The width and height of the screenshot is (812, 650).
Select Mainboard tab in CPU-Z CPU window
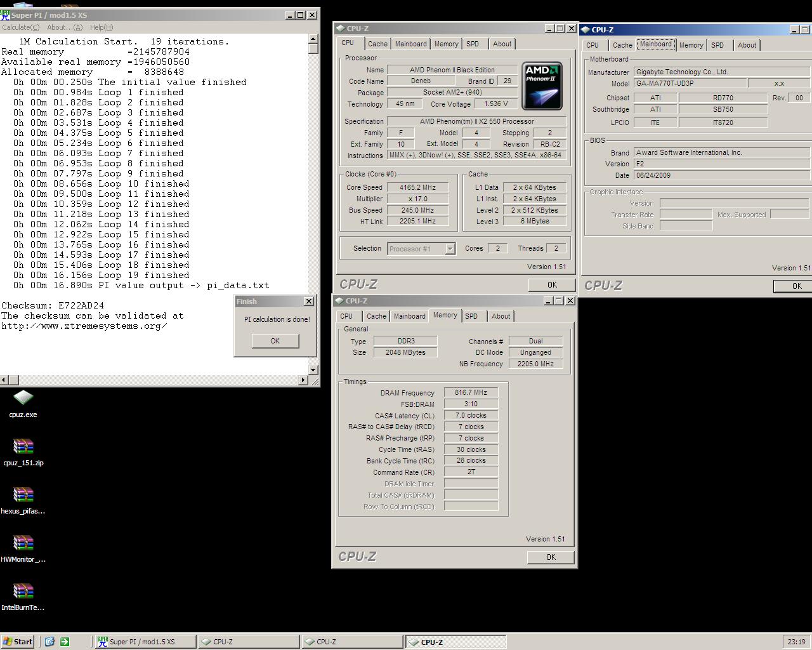[x=411, y=44]
